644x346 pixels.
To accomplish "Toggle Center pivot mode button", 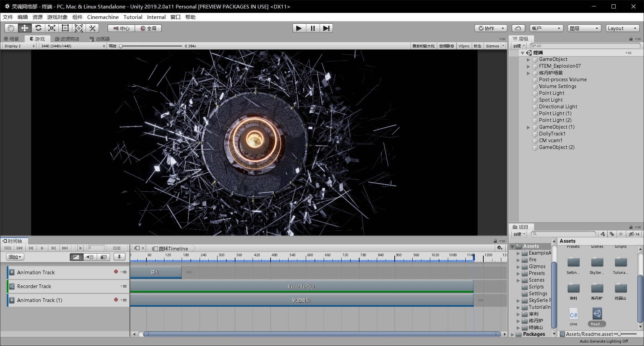I will click(121, 28).
